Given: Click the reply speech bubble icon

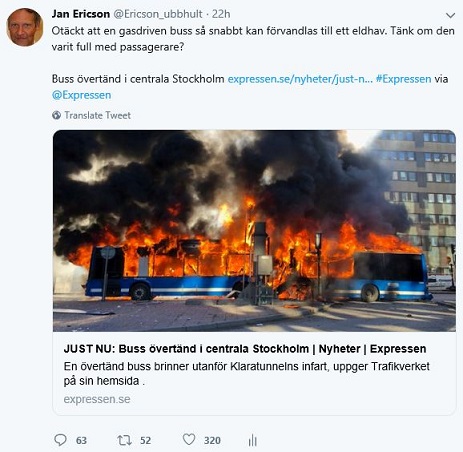Looking at the screenshot, I should pyautogui.click(x=60, y=440).
